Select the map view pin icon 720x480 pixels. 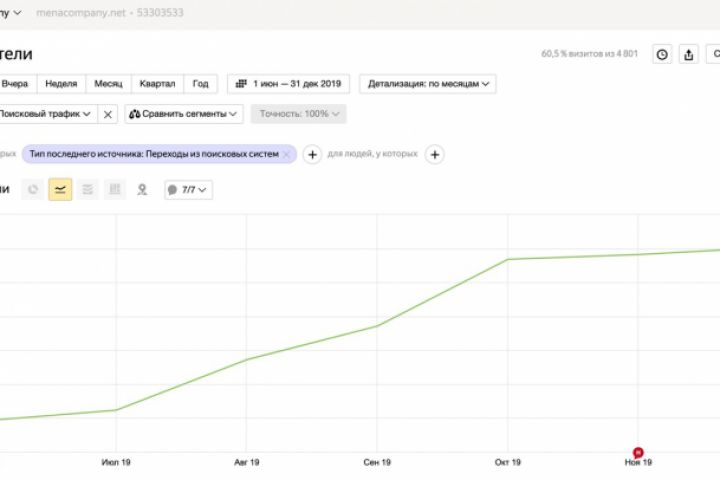tap(142, 189)
